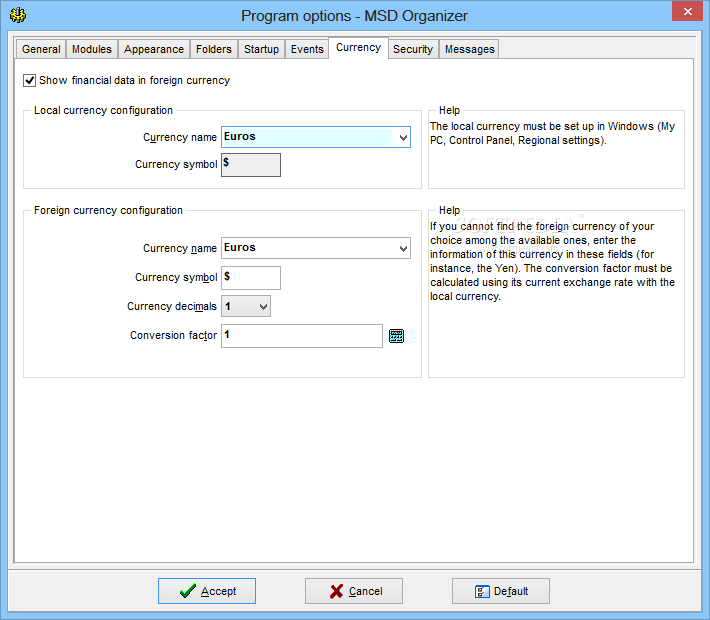Click the foreign Currency symbol field
710x620 pixels.
251,278
